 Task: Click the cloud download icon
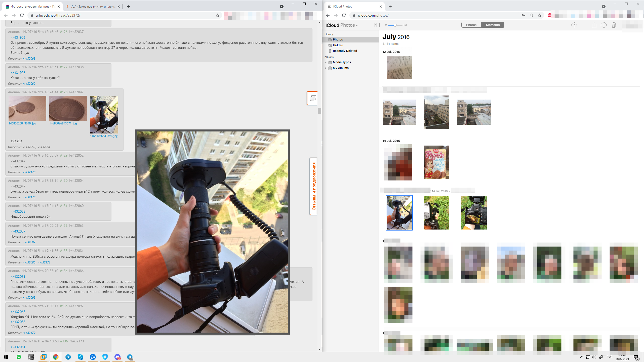(604, 25)
